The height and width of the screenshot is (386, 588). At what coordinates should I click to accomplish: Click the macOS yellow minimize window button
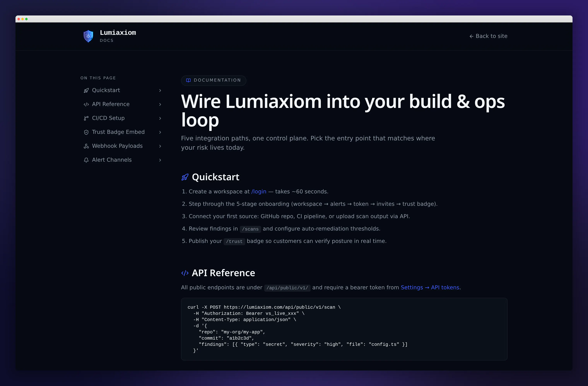(22, 19)
